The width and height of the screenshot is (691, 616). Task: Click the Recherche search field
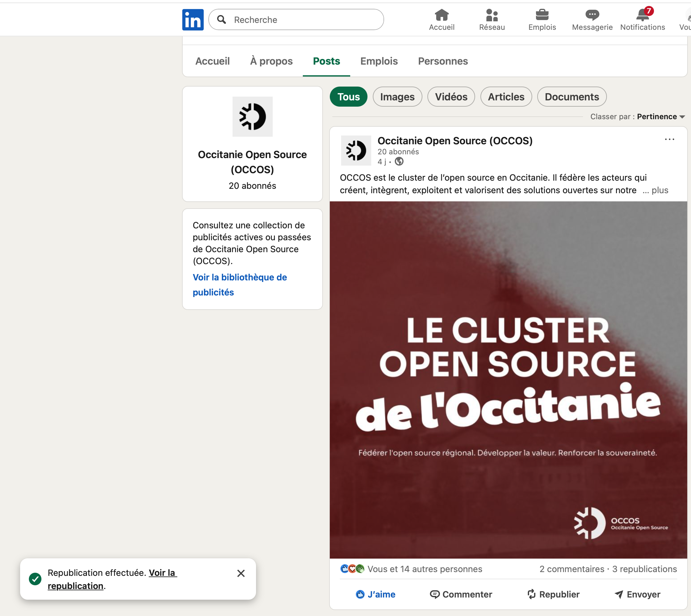(296, 20)
